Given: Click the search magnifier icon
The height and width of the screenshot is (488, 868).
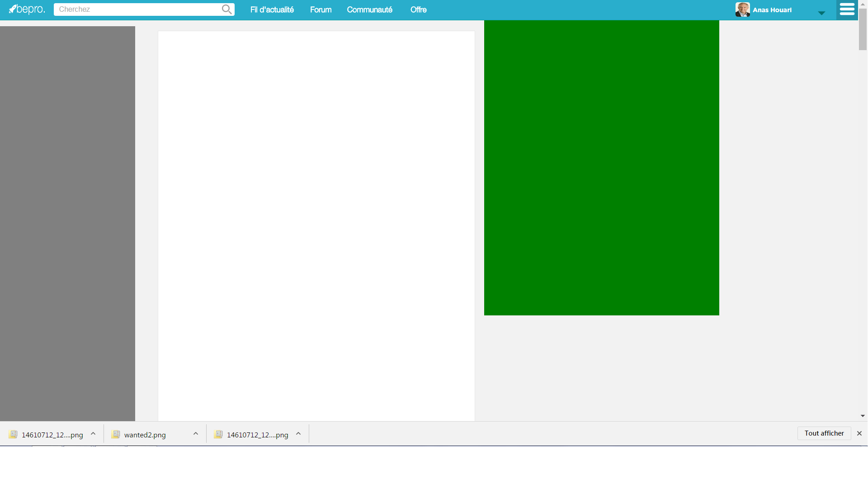Looking at the screenshot, I should click(x=227, y=9).
